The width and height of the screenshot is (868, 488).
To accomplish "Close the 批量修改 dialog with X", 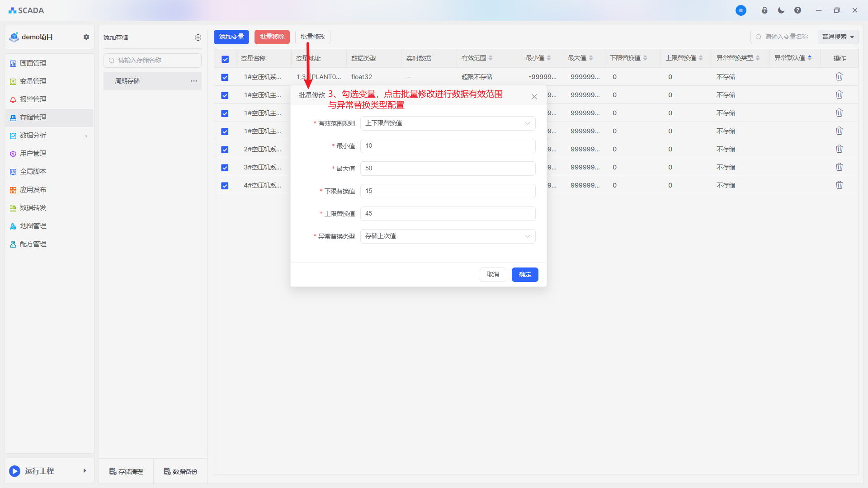I will (x=534, y=97).
